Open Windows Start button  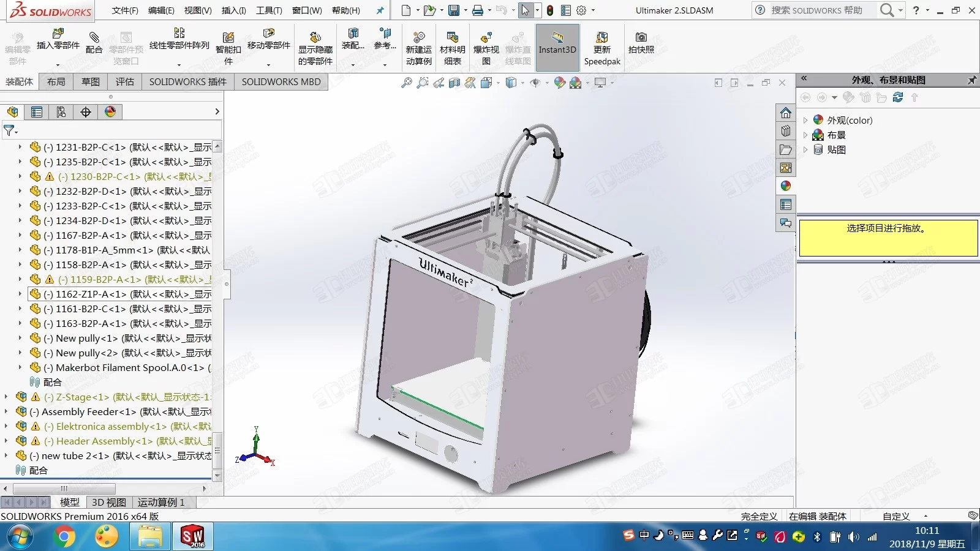[x=20, y=537]
